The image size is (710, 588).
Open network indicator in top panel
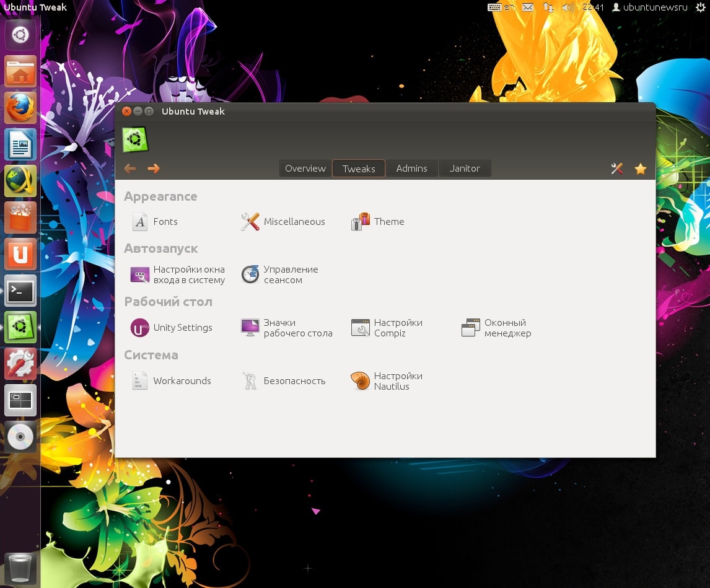pos(548,7)
